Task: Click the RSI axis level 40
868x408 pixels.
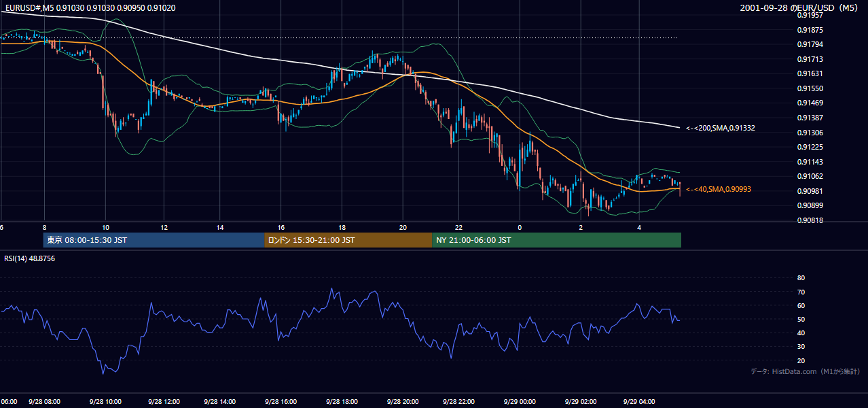Action: point(801,333)
